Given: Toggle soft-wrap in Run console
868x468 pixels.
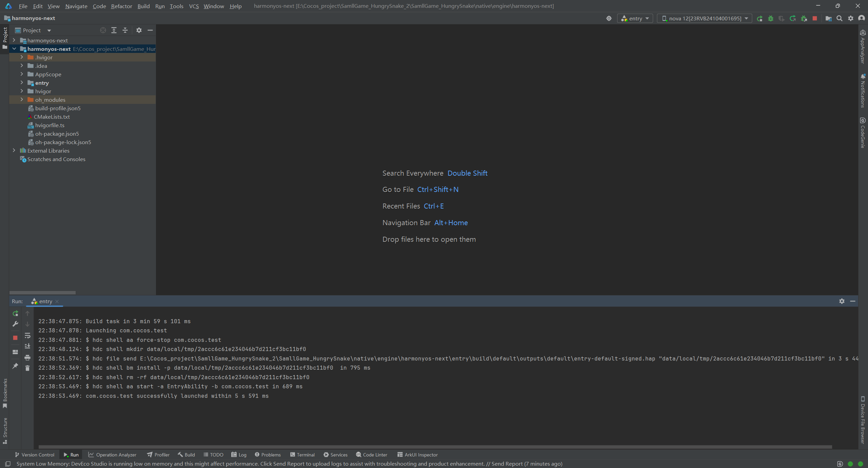Looking at the screenshot, I should (27, 336).
